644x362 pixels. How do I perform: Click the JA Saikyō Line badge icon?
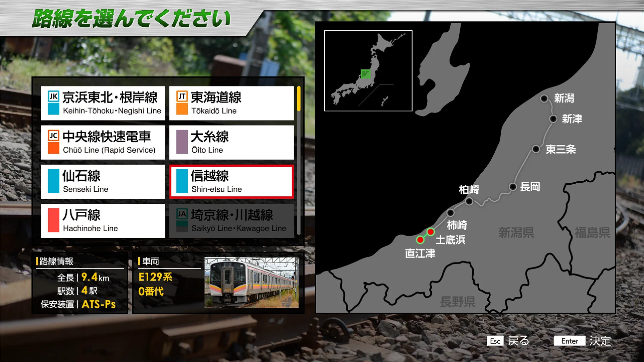point(181,215)
